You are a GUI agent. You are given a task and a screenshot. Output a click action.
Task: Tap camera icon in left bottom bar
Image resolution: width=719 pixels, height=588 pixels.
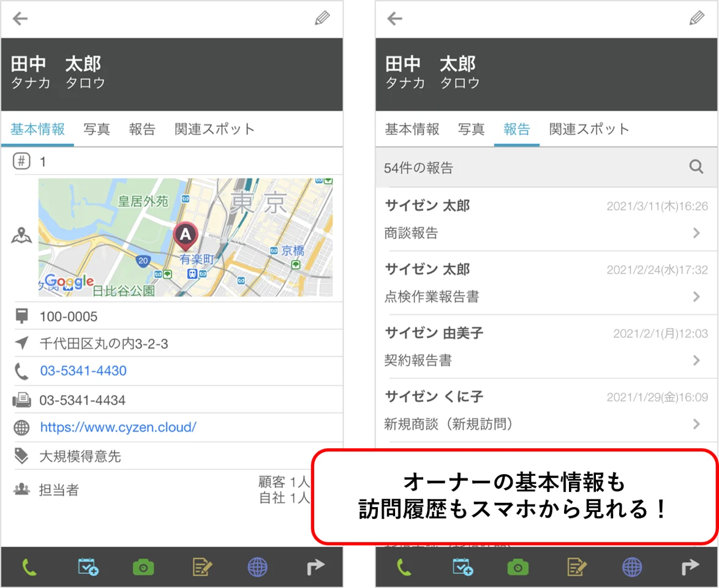(143, 568)
